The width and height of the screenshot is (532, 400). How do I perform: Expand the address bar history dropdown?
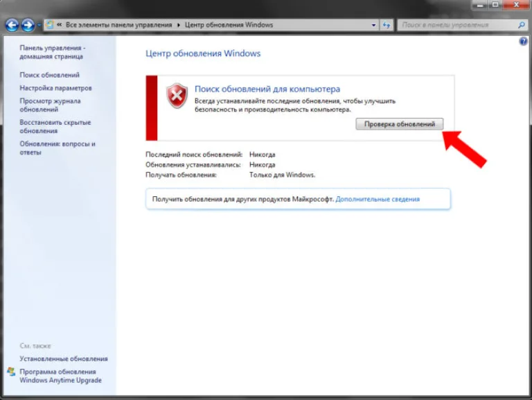click(x=373, y=25)
